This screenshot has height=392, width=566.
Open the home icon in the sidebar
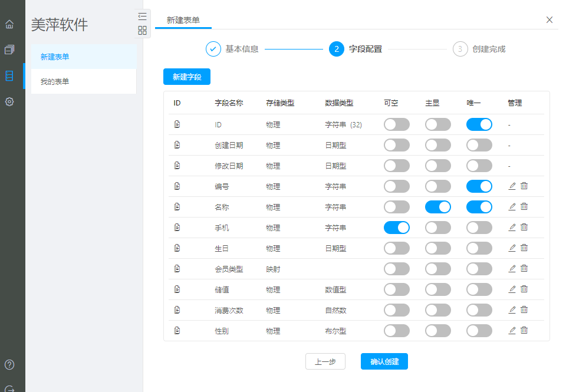[9, 24]
